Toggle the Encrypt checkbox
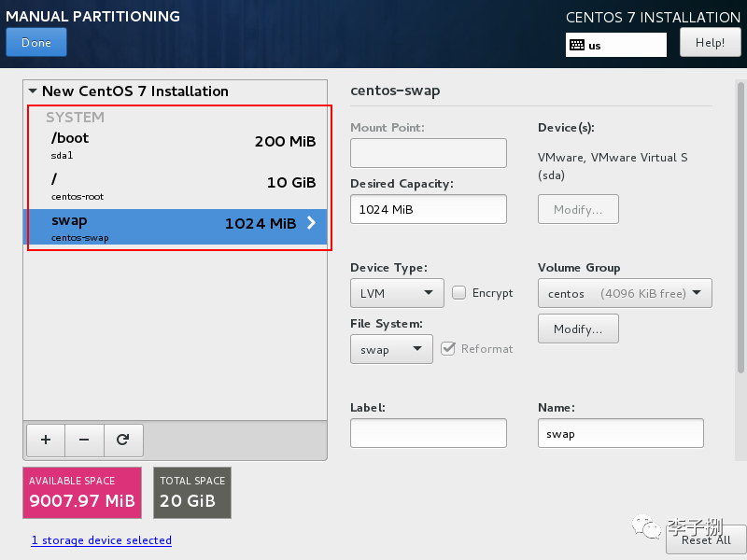Viewport: 747px width, 560px height. [459, 293]
